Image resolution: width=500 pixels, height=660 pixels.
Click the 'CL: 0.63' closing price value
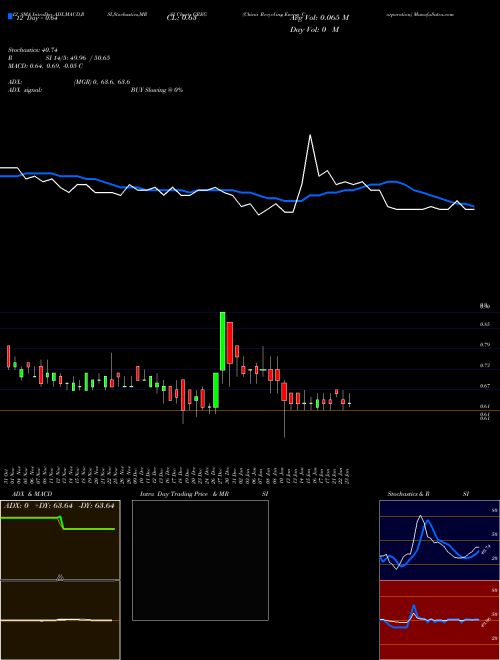point(181,18)
